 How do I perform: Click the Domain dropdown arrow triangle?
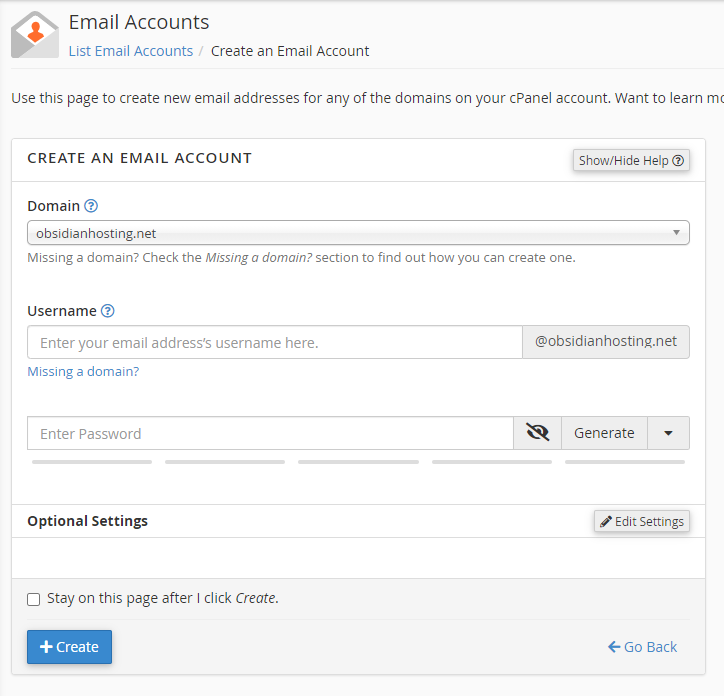(676, 232)
